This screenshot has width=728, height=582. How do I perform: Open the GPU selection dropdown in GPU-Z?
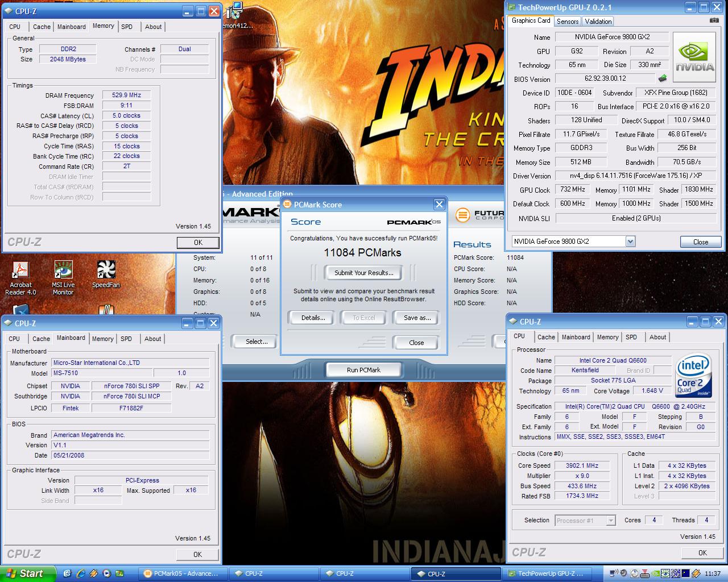click(630, 242)
